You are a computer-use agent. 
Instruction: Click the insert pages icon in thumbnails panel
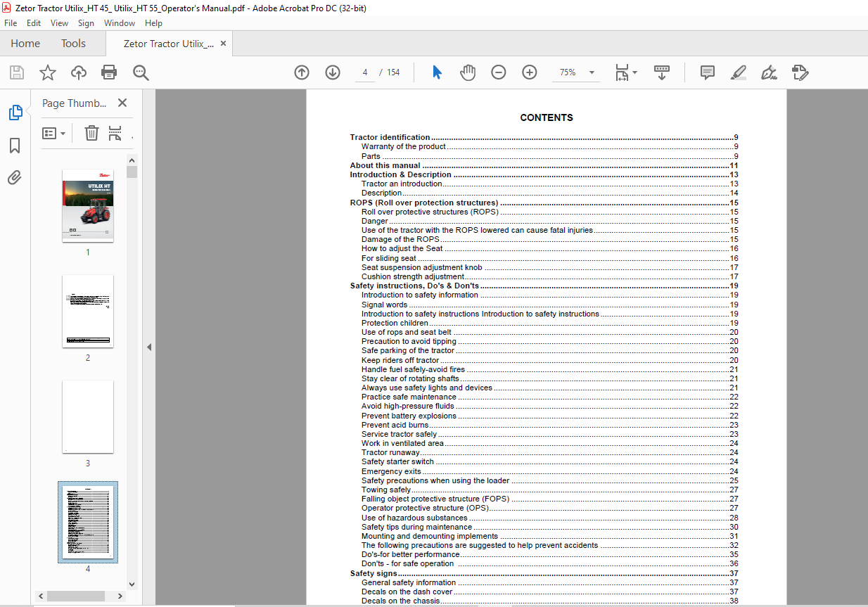[115, 133]
